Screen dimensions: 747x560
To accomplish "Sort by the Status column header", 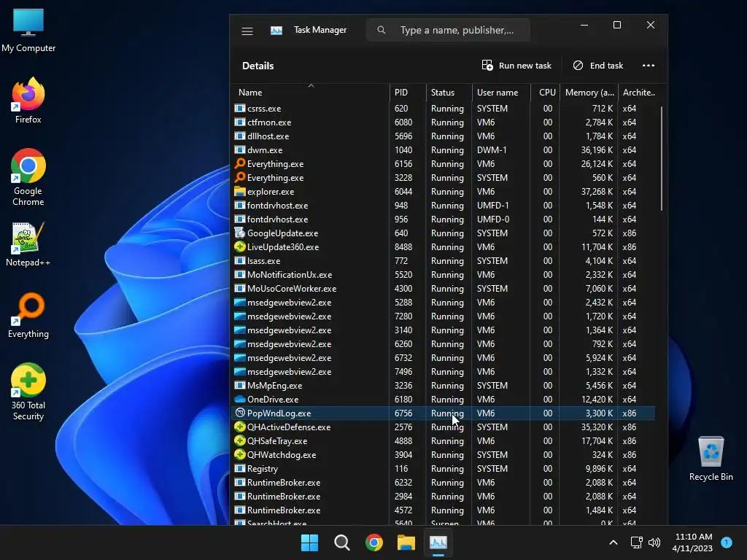I will [449, 93].
